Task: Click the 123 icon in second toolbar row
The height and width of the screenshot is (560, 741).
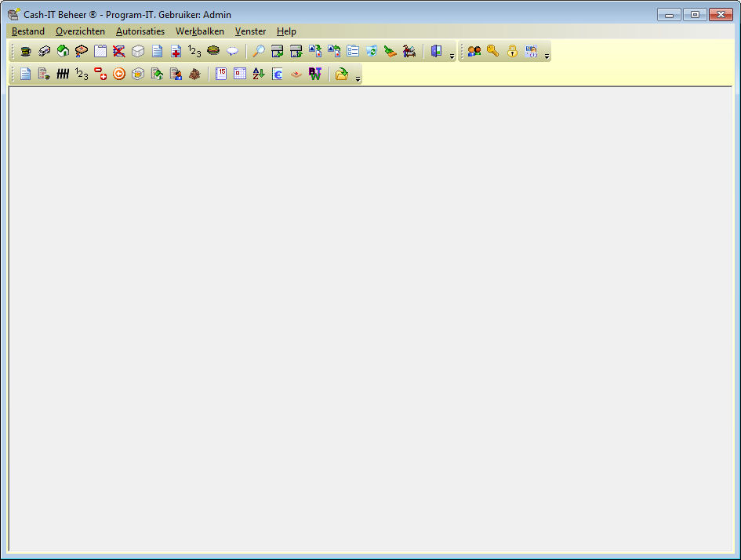Action: click(82, 74)
